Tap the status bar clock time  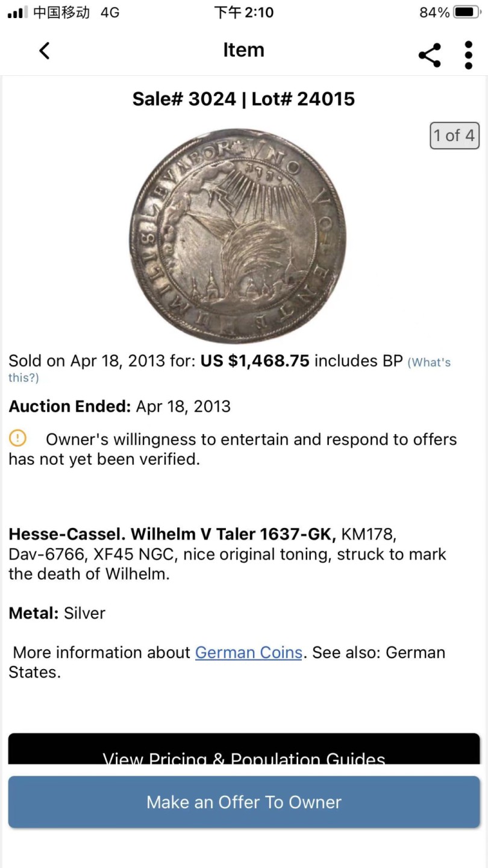pyautogui.click(x=243, y=12)
